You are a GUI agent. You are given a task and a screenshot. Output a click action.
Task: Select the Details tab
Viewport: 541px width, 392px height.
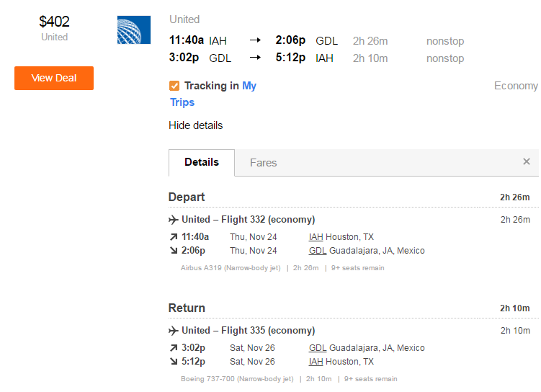tap(202, 163)
